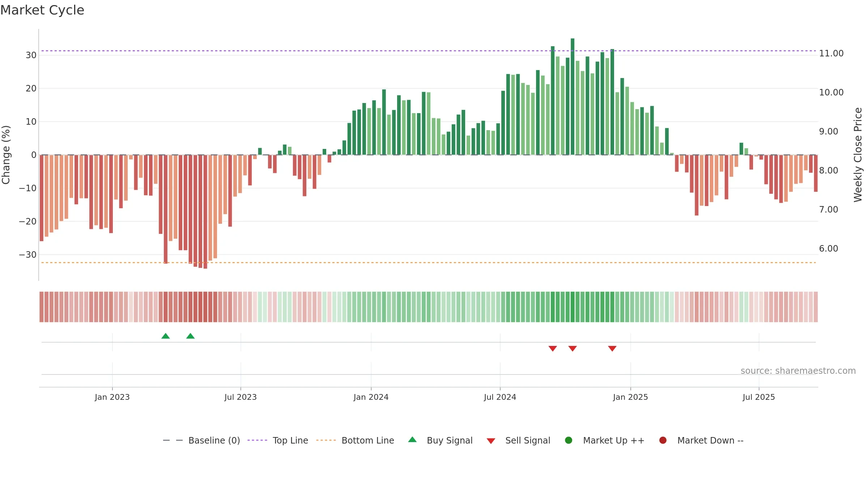Select the last red sell signal marker
Screen dimensions: 868x488
tap(612, 348)
